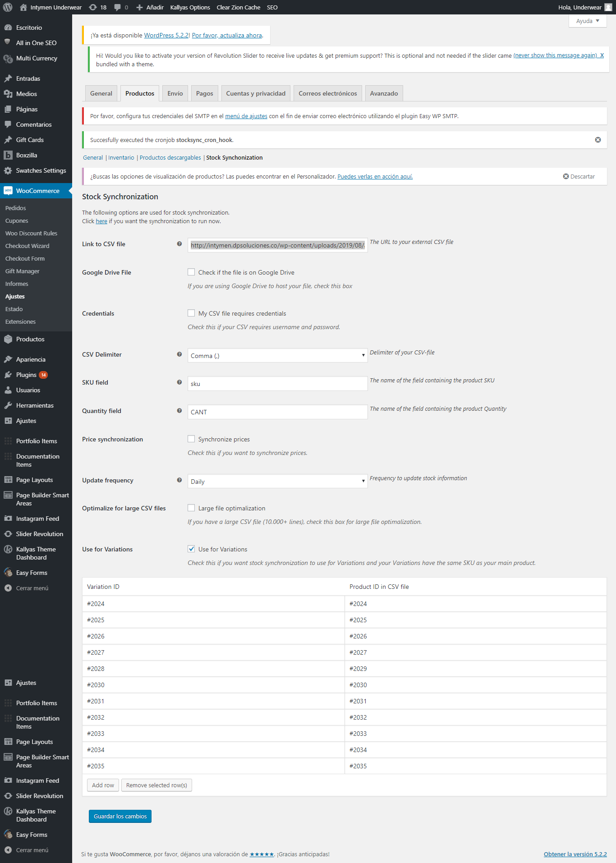Check the Google Drive file checkbox

coord(191,272)
